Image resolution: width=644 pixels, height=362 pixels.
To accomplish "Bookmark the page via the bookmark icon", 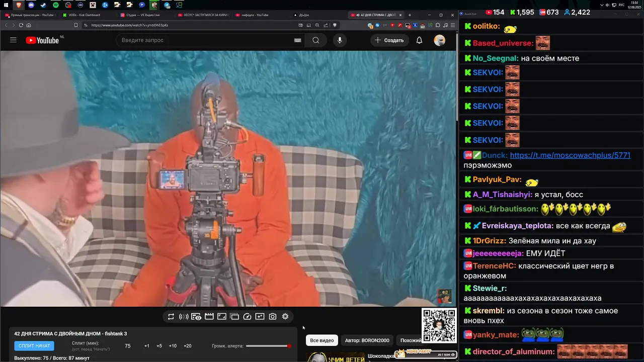I will [76, 25].
